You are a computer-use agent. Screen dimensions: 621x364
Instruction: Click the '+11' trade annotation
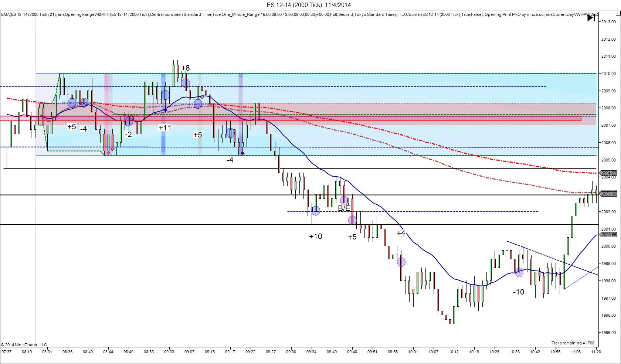165,128
